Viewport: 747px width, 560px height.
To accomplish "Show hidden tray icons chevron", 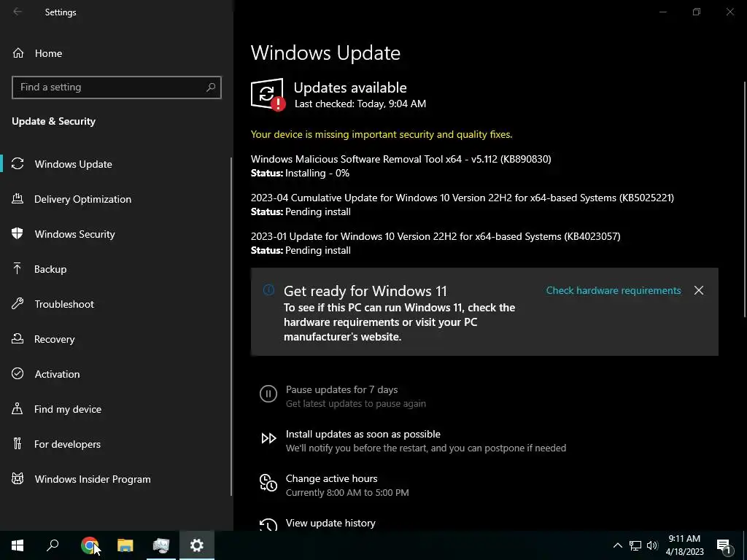I will (617, 545).
